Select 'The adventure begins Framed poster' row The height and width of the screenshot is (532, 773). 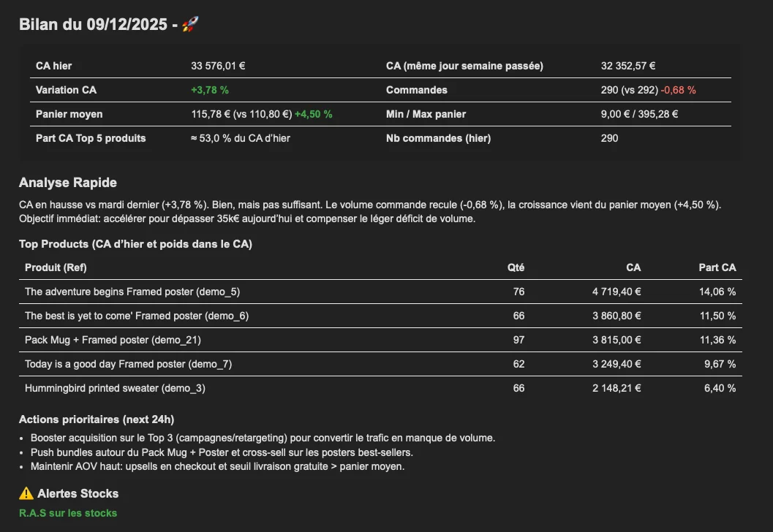click(132, 292)
